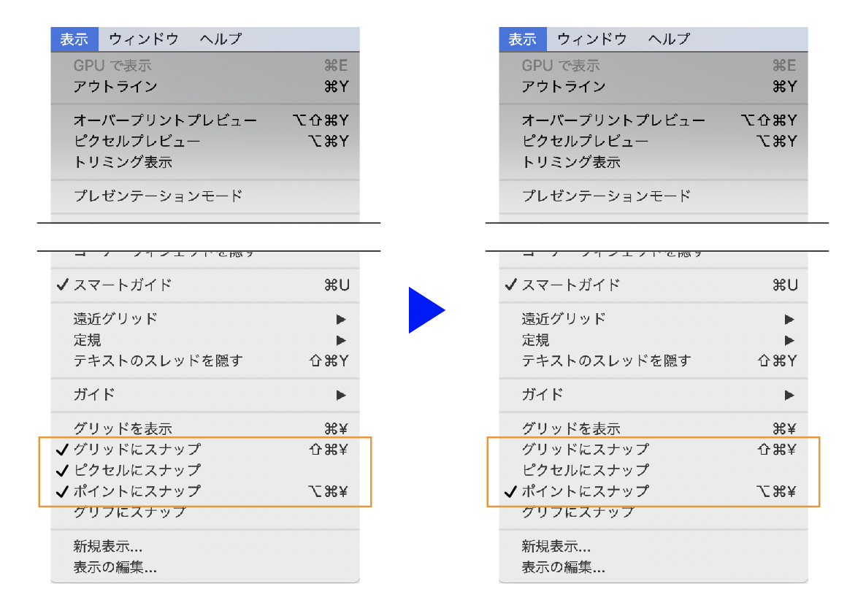Open ヘルプ in the left menu bar
Viewport: 847px width, 616px height.
pyautogui.click(x=221, y=39)
